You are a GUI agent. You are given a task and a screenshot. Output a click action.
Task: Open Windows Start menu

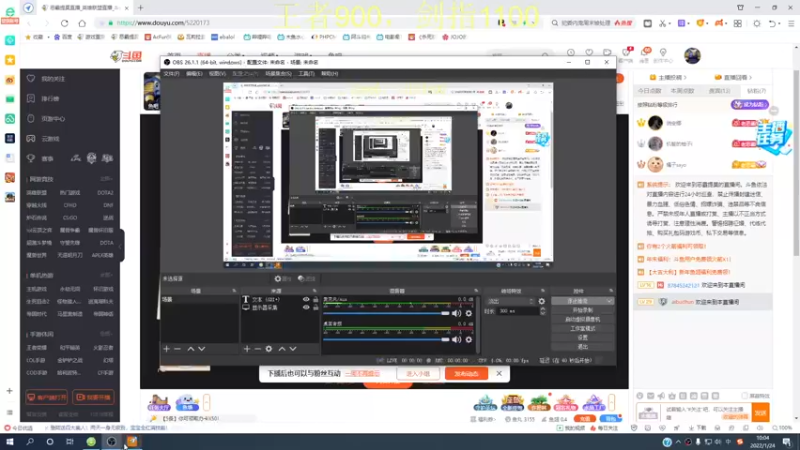point(10,442)
